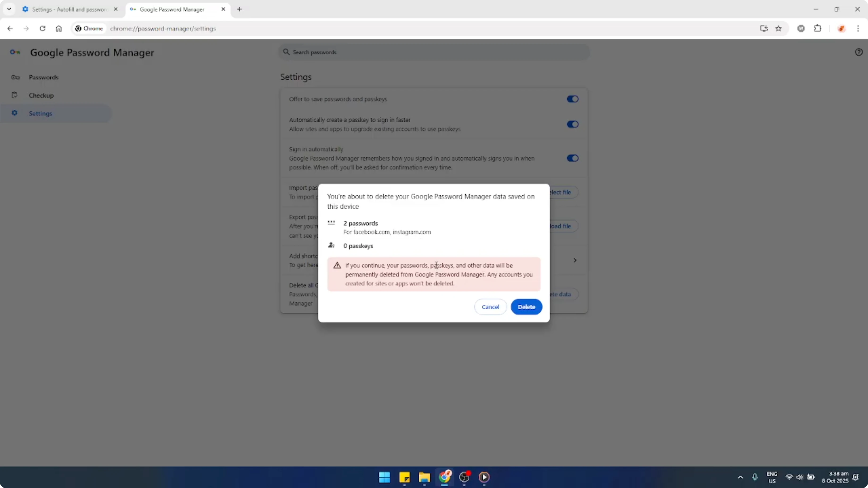Close the Google Password Manager tab
This screenshot has width=868, height=488.
click(223, 9)
